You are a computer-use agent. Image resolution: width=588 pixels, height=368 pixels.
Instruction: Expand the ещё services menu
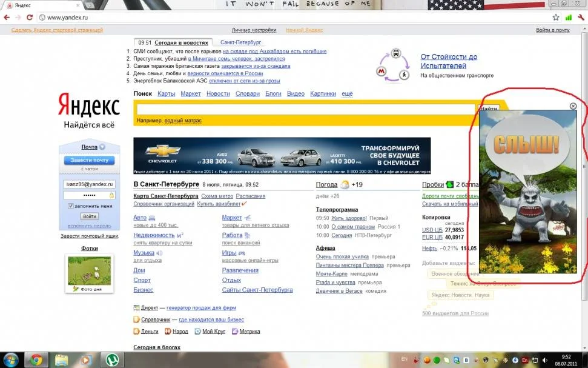click(x=347, y=94)
